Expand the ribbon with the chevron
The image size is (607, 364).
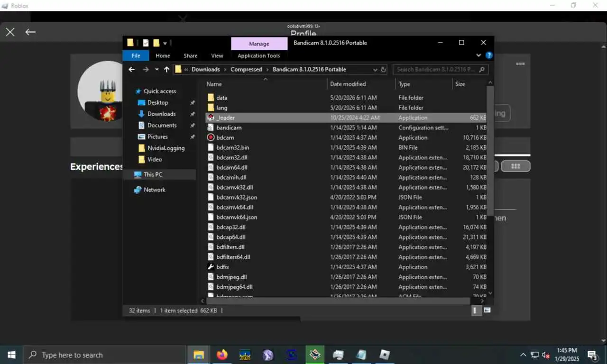[x=478, y=55]
